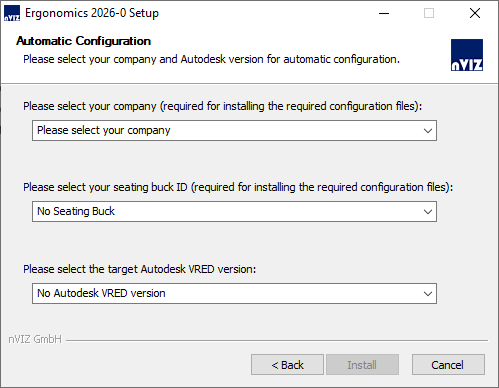Screen dimensions: 499x388
Task: Click the company selection instruction label
Action: (222, 106)
